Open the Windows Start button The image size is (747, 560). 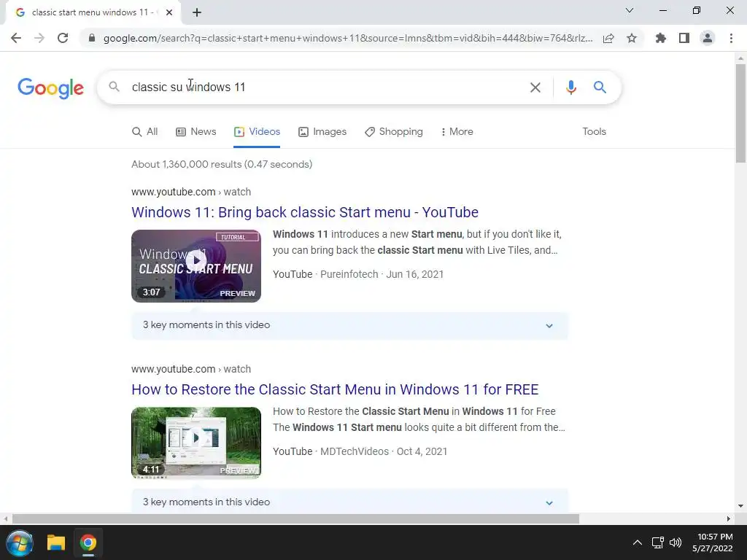click(20, 542)
